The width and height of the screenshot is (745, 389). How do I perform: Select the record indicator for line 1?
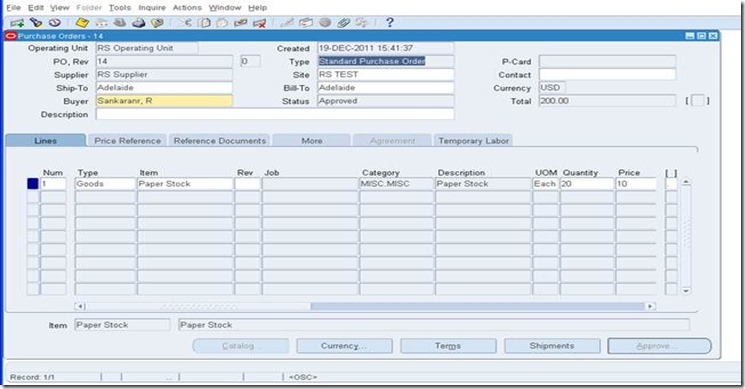(x=32, y=184)
